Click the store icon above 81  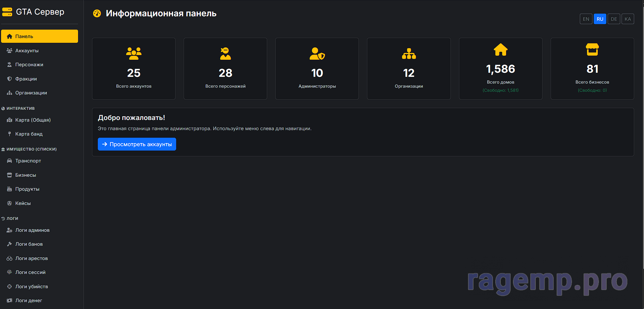(x=592, y=50)
